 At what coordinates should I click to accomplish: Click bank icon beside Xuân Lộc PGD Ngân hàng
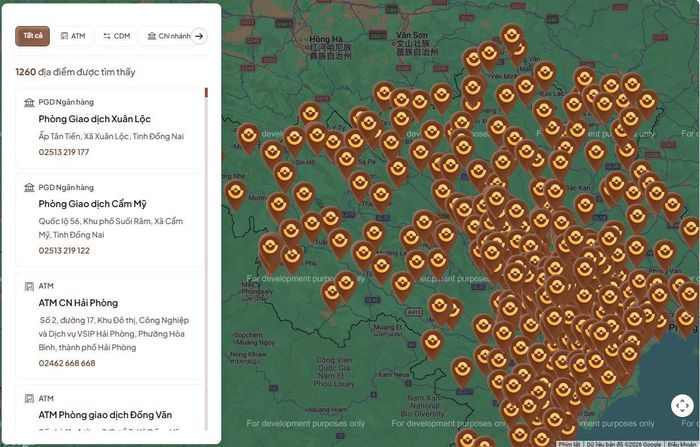tap(29, 102)
